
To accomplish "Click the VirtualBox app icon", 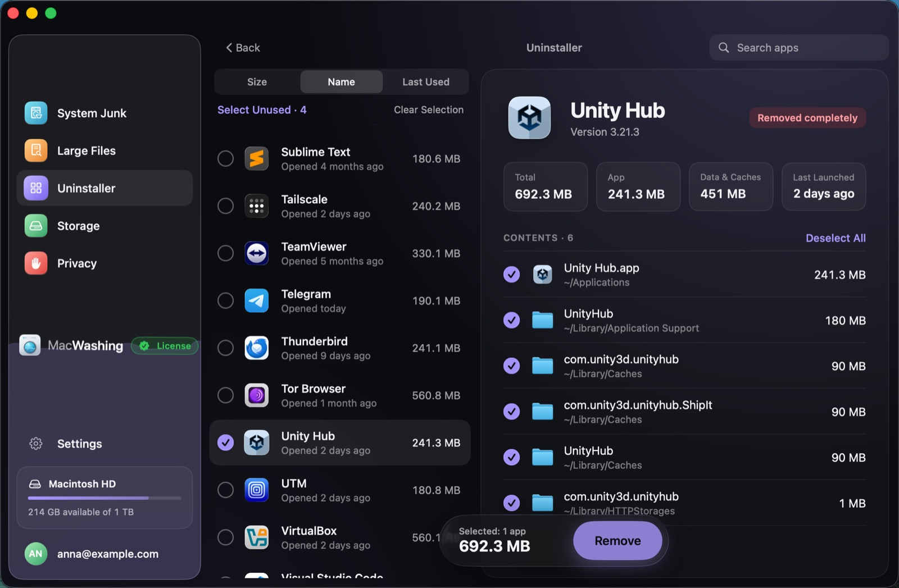I will pyautogui.click(x=257, y=537).
